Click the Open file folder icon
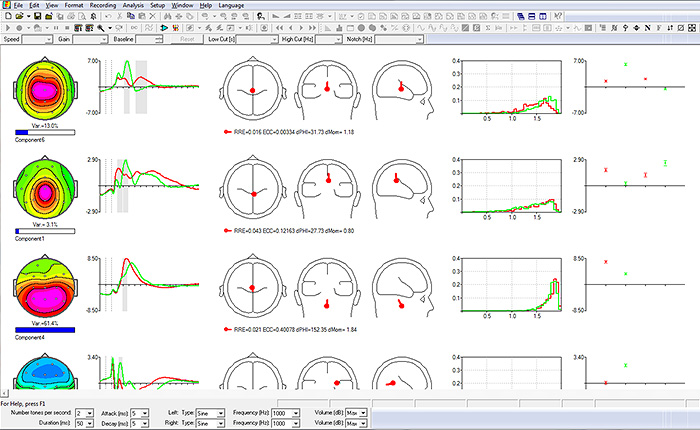 pos(20,17)
